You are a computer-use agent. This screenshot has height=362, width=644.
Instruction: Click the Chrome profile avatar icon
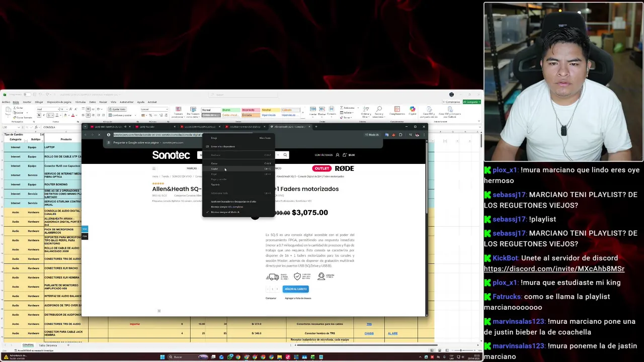tap(417, 135)
